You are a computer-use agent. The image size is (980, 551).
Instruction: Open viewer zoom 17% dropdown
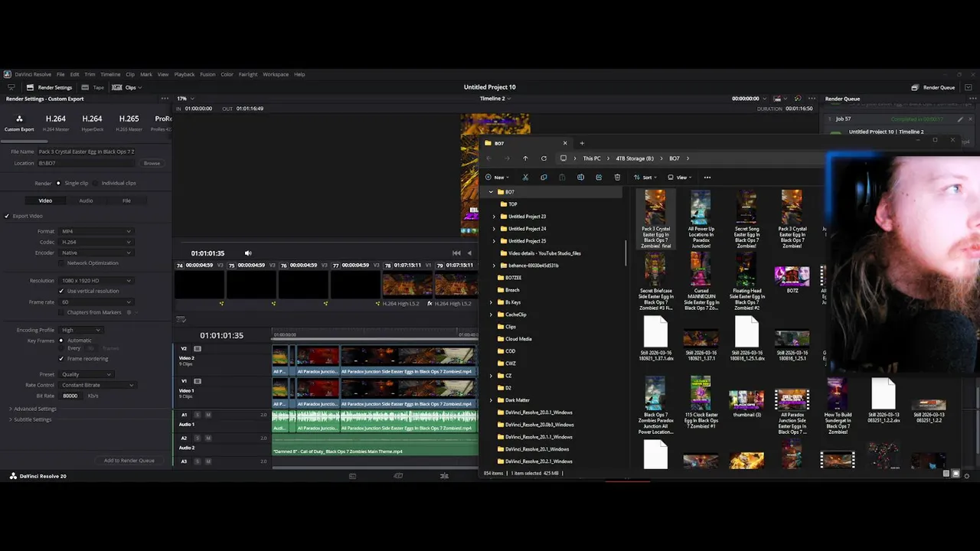click(x=185, y=99)
